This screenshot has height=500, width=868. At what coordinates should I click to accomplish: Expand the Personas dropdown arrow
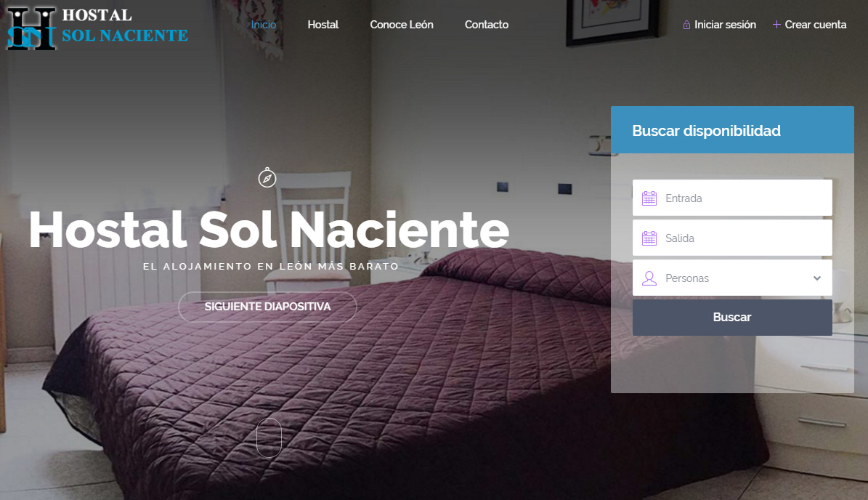click(x=817, y=278)
